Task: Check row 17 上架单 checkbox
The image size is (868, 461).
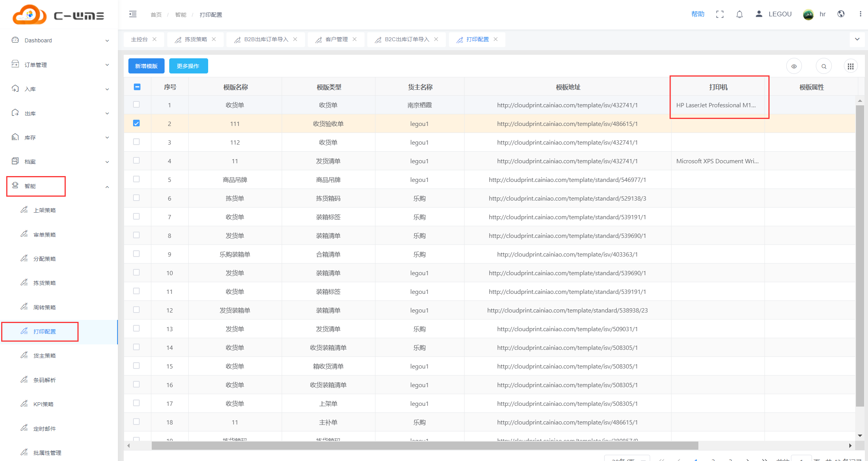Action: tap(136, 403)
